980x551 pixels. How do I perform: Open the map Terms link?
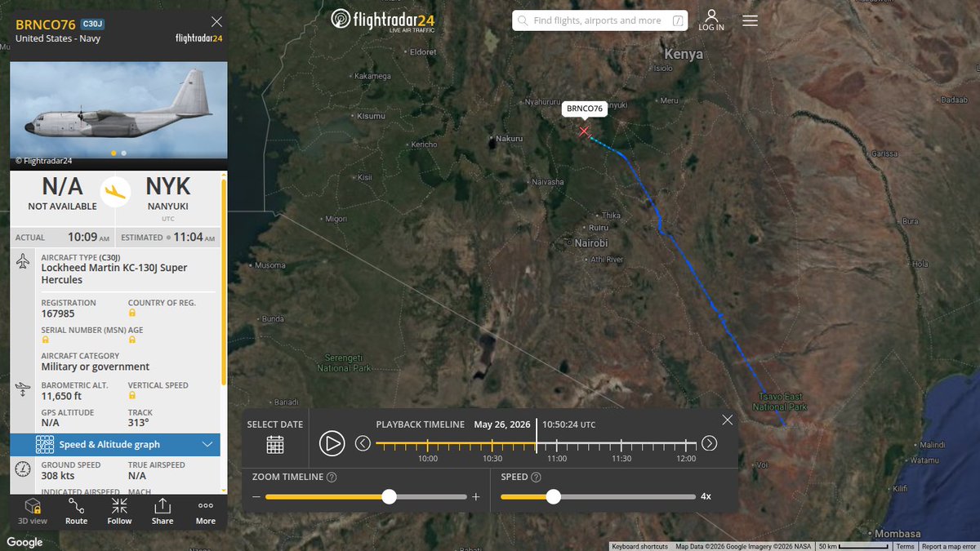(905, 546)
